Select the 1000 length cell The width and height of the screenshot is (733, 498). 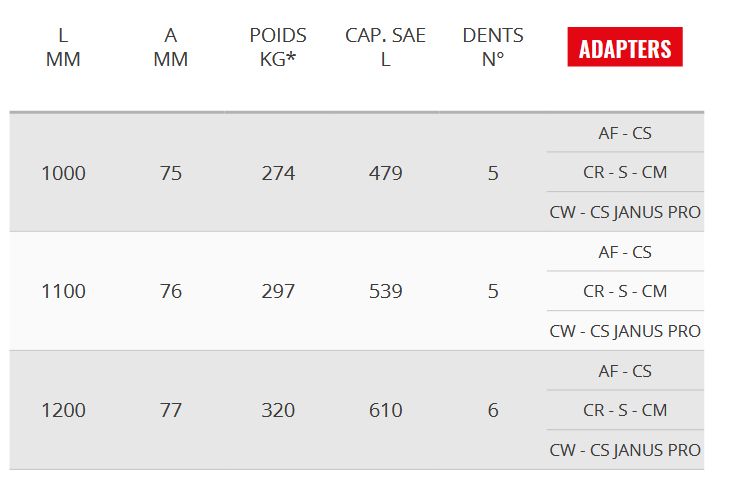click(63, 173)
